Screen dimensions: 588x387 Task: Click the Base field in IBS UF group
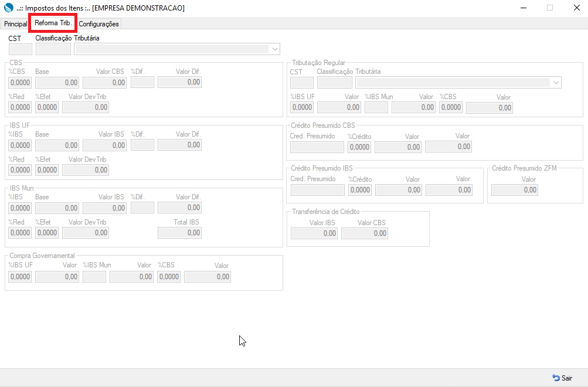point(57,145)
